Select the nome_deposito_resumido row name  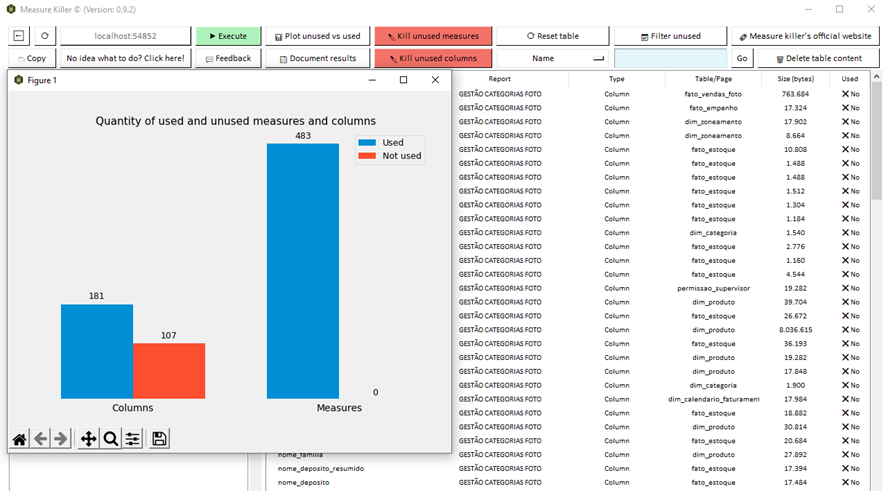(320, 469)
